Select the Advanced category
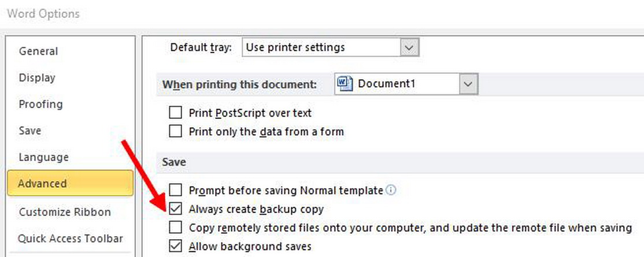This screenshot has width=644, height=257. [x=42, y=184]
